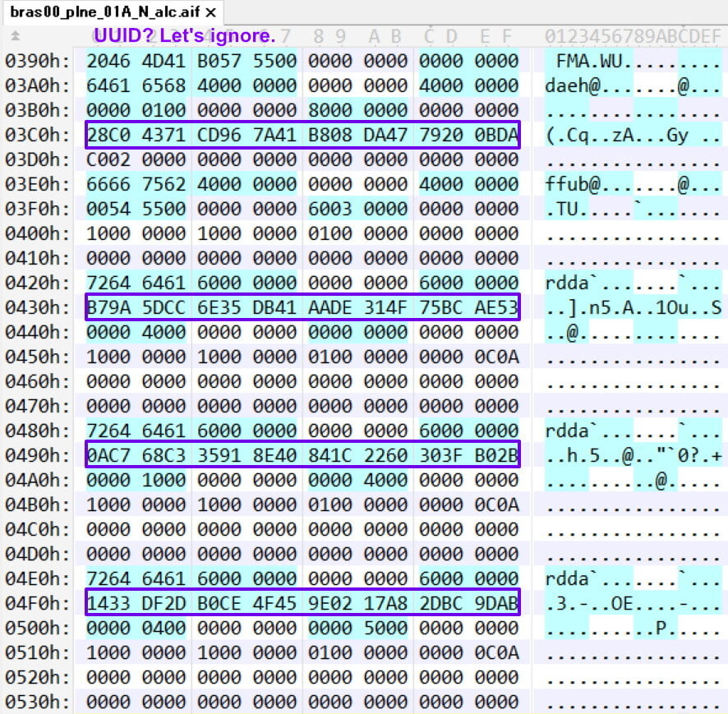Select address label 0400h:
Viewport: 728px width, 714px height.
coord(38,233)
